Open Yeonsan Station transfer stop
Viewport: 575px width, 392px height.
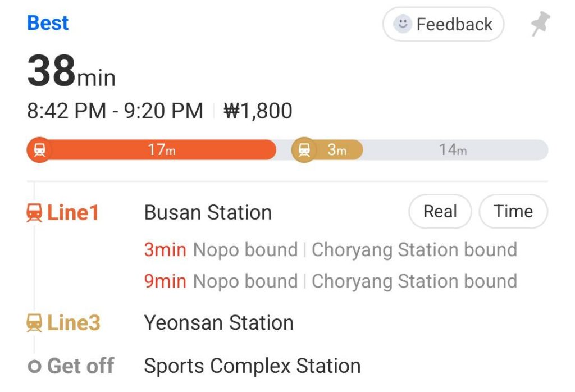[218, 323]
